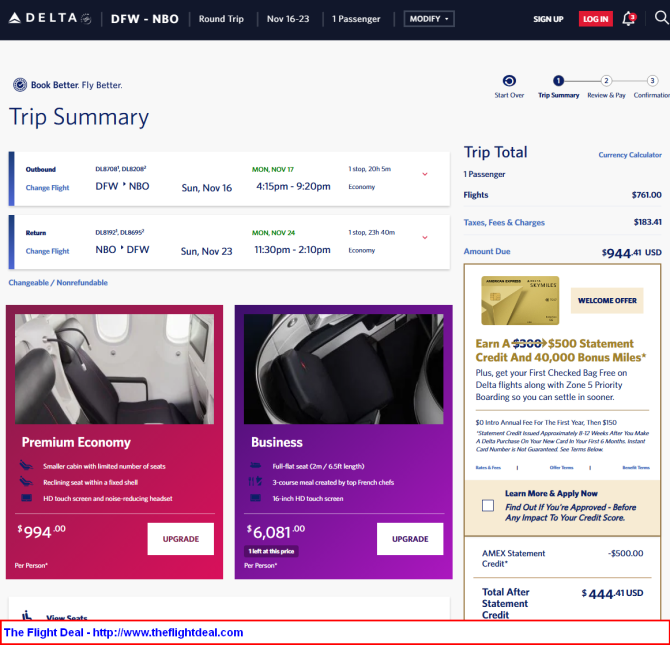The width and height of the screenshot is (670, 645).
Task: Click the $761.00 Flights price
Action: click(x=646, y=195)
